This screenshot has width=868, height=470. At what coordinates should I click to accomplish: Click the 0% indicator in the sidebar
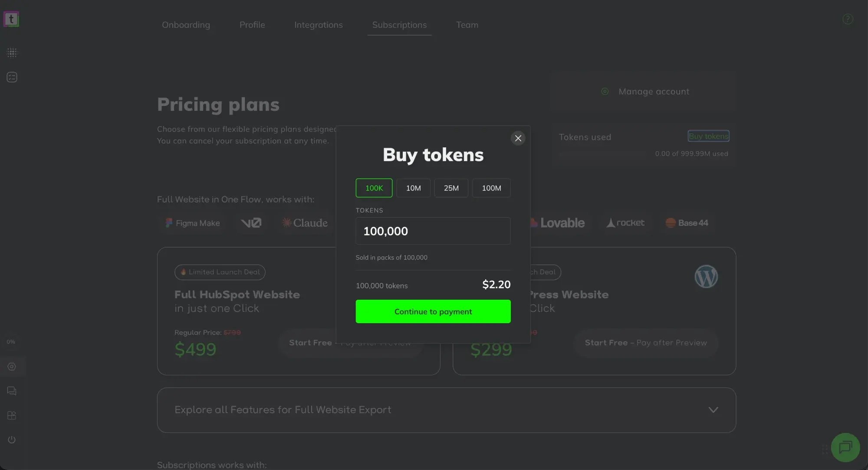point(11,342)
